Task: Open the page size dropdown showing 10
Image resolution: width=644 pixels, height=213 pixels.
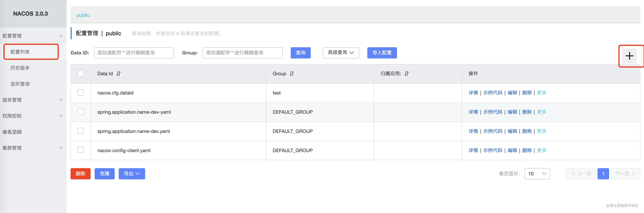Action: click(537, 174)
